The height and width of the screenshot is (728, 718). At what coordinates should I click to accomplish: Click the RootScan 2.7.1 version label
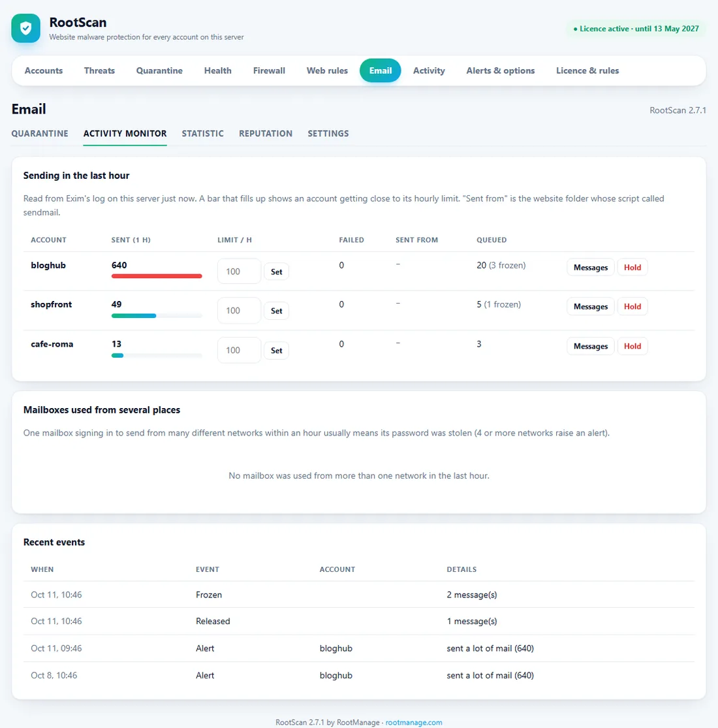678,110
